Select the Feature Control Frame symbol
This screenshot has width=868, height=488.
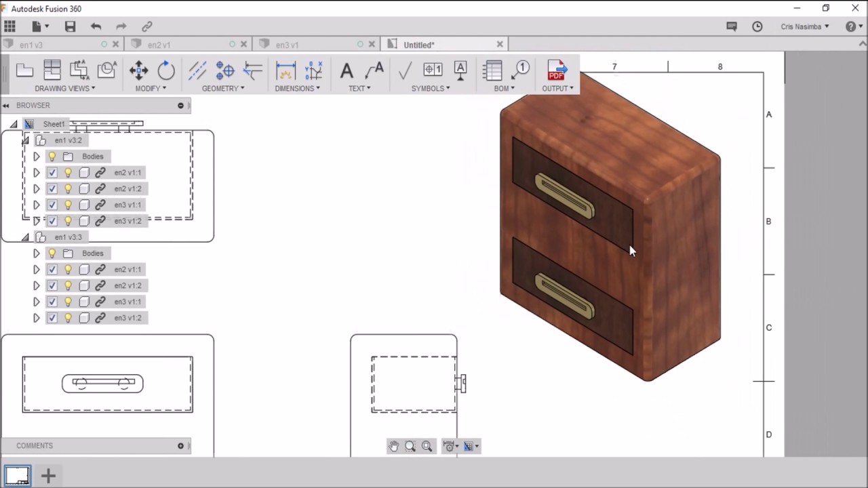click(433, 70)
